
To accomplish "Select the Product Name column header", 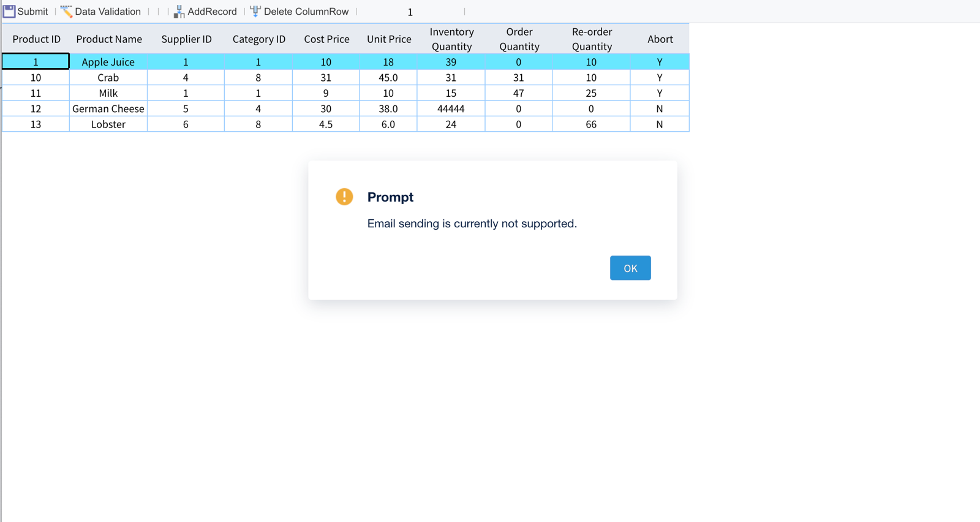I will [x=109, y=39].
